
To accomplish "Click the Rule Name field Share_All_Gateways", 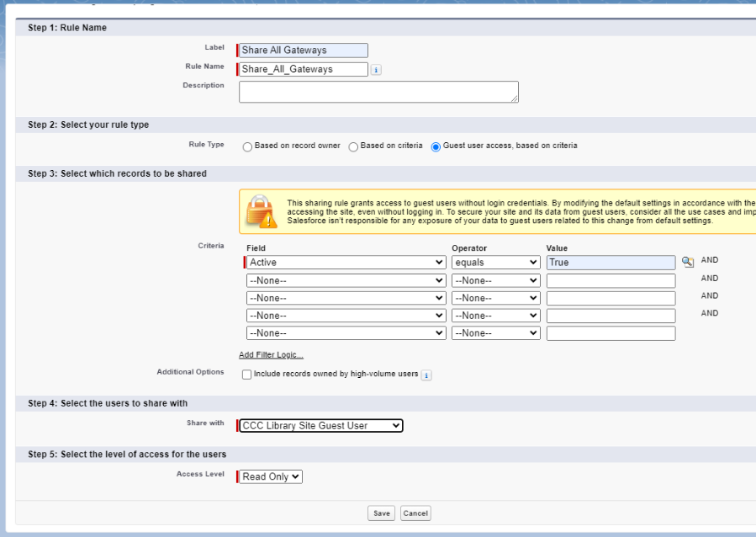I will [x=304, y=70].
